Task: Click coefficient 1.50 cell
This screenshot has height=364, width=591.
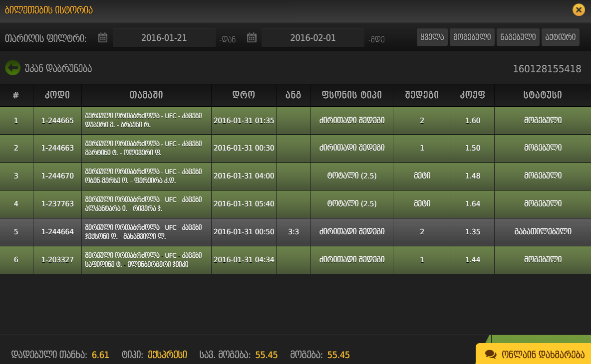Action: click(x=472, y=148)
